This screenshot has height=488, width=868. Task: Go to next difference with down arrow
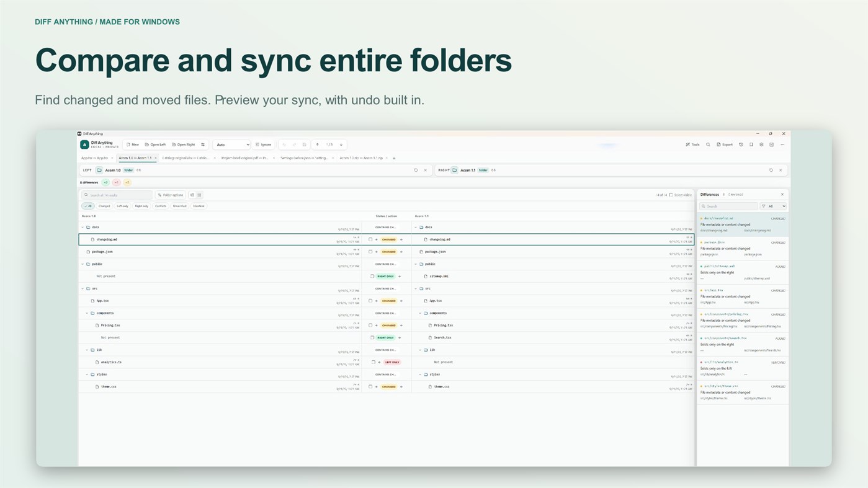click(x=341, y=144)
